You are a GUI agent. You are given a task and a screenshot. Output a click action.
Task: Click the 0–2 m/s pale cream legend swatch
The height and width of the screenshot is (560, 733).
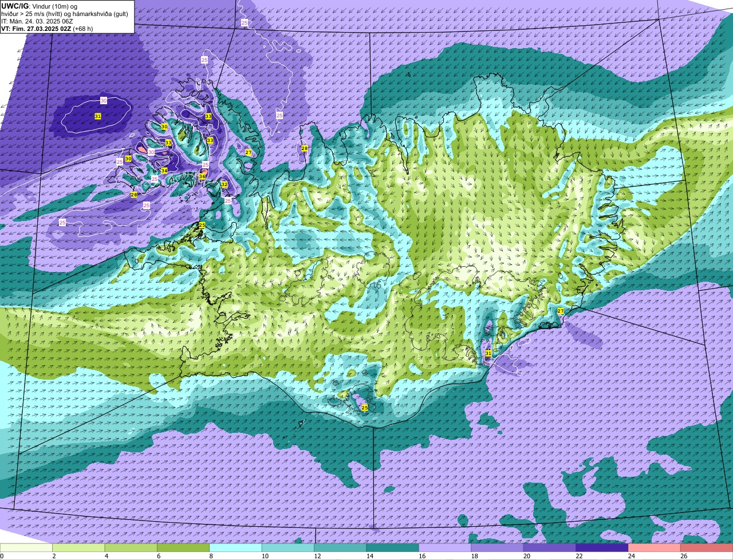[x=26, y=547]
